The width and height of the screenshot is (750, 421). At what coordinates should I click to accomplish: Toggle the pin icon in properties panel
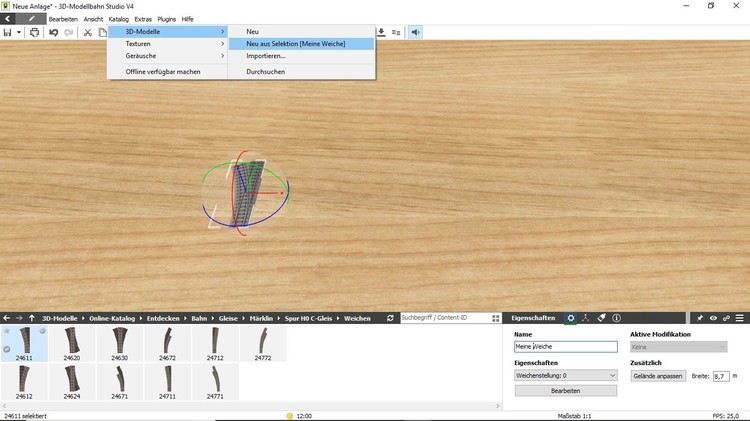pos(699,318)
